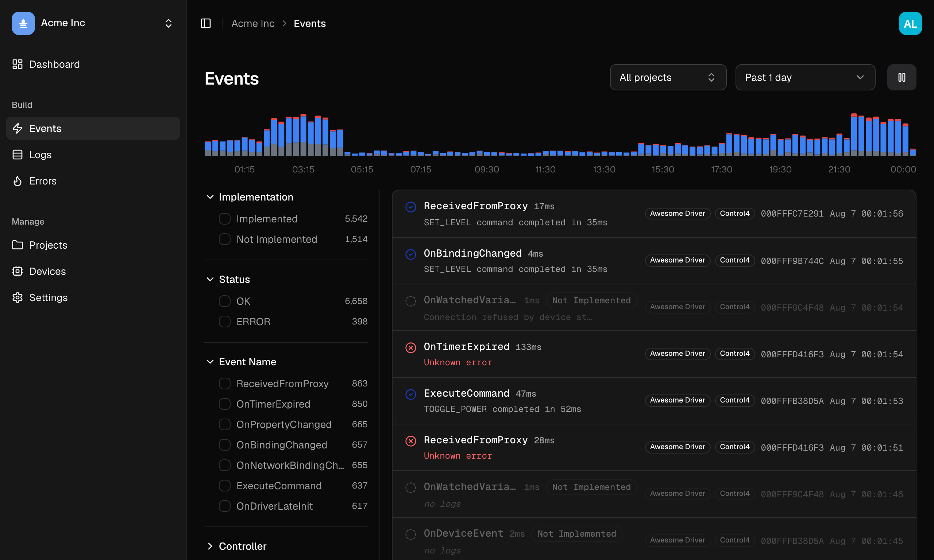The width and height of the screenshot is (934, 560).
Task: Open the ExecuteCommand 47ms event
Action: click(x=654, y=401)
